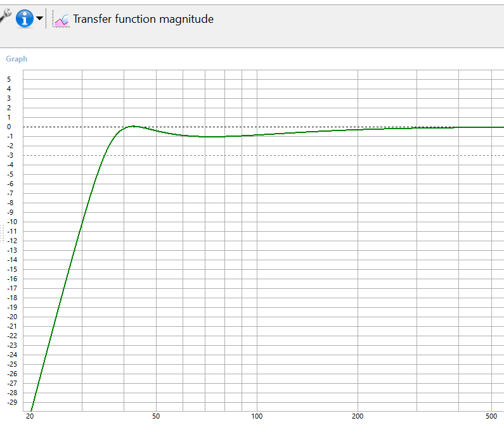Click x-axis label 100
Screen dimensions: 504x430
257,416
